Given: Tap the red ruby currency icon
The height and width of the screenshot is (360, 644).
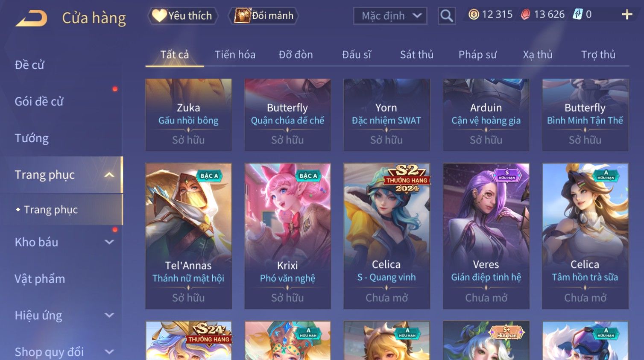Looking at the screenshot, I should coord(525,15).
